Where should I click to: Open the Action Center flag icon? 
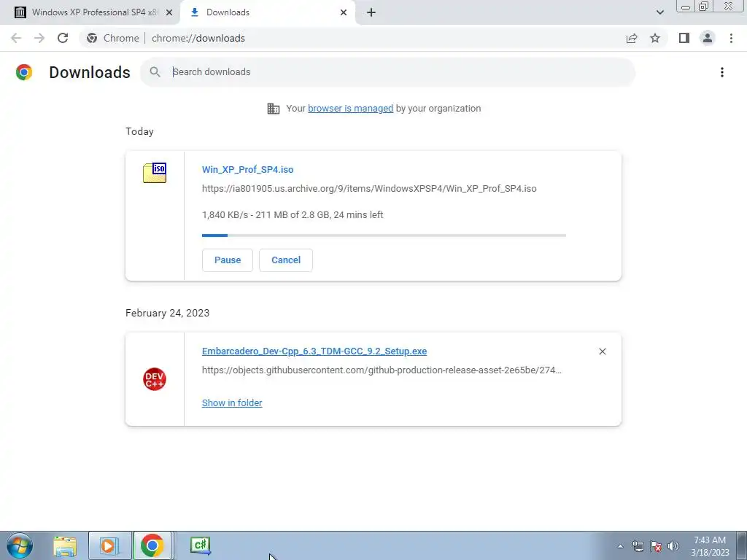click(656, 546)
